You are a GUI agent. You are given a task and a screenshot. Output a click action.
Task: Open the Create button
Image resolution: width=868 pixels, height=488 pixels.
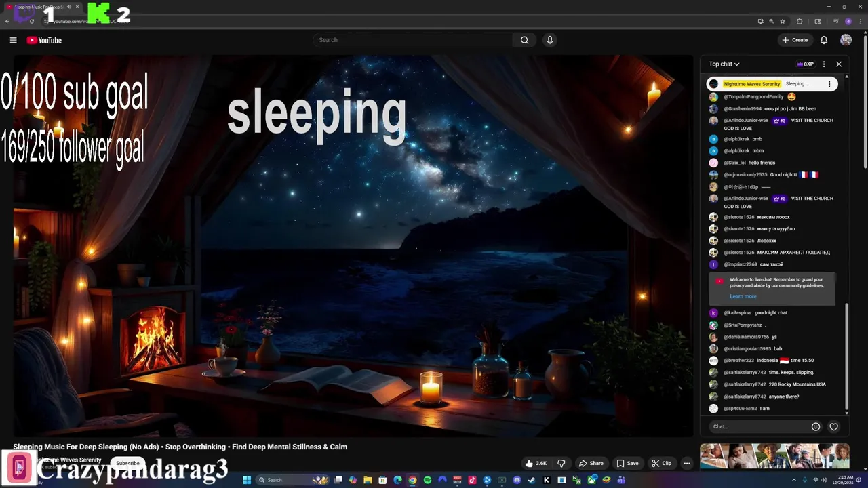tap(795, 40)
